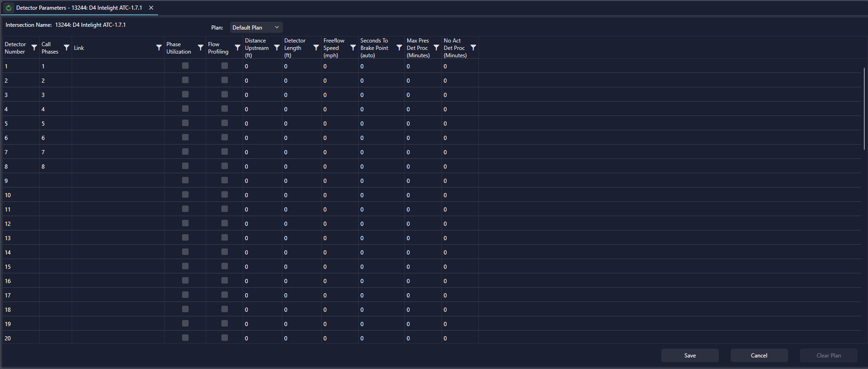Open the Freeflow Speed column filter
The image size is (868, 369).
353,48
